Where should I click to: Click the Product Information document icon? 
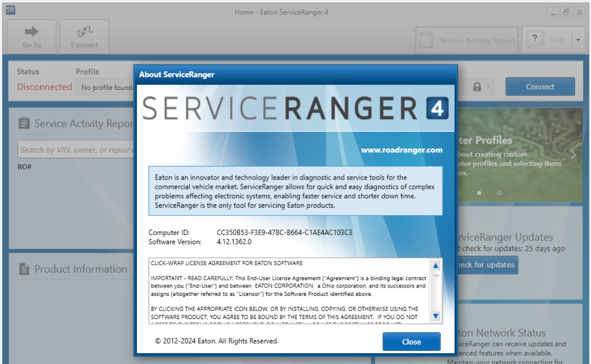(x=24, y=269)
